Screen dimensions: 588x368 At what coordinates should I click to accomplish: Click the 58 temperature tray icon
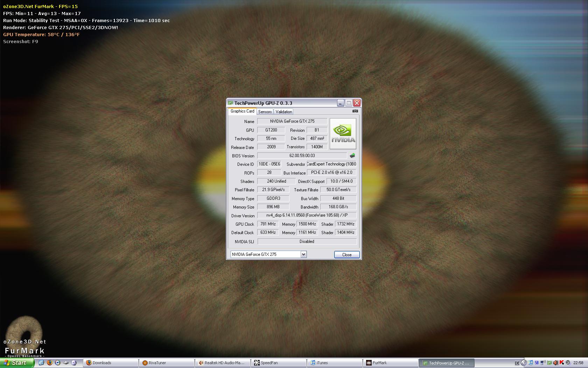(x=537, y=363)
